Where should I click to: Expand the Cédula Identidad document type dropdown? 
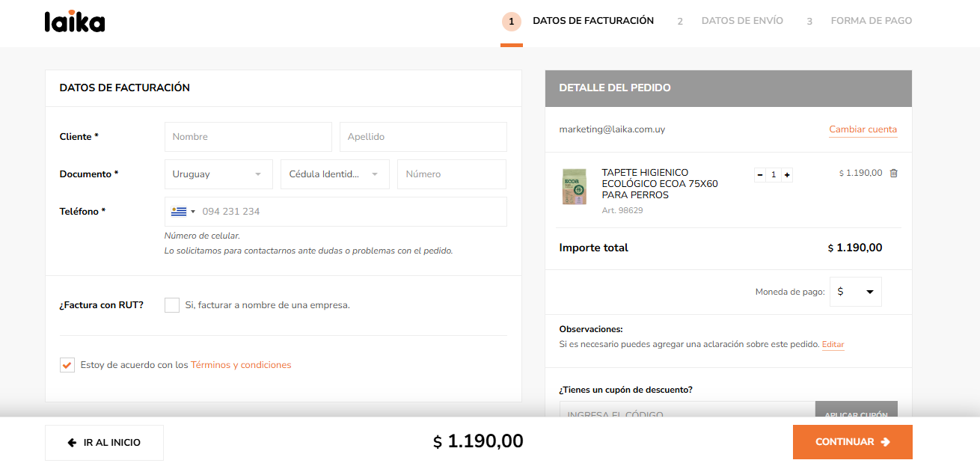(334, 174)
